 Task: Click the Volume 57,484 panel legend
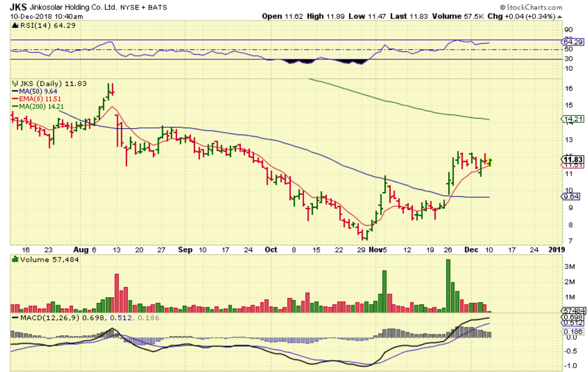point(49,259)
